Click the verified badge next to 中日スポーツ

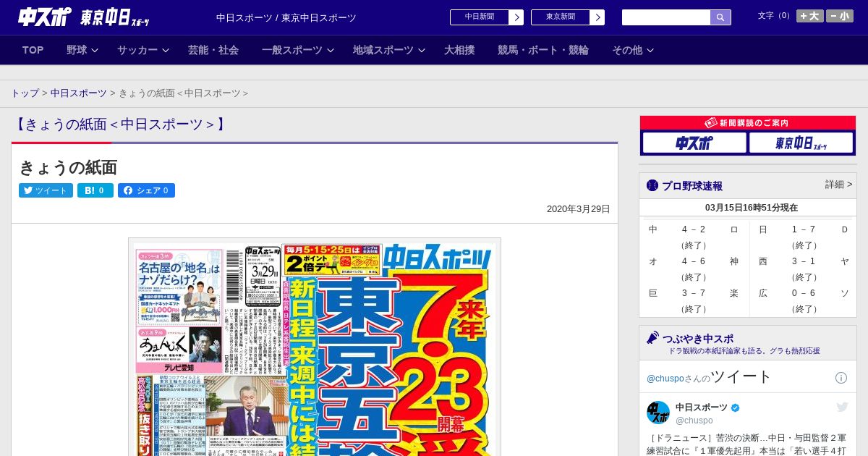(x=736, y=408)
